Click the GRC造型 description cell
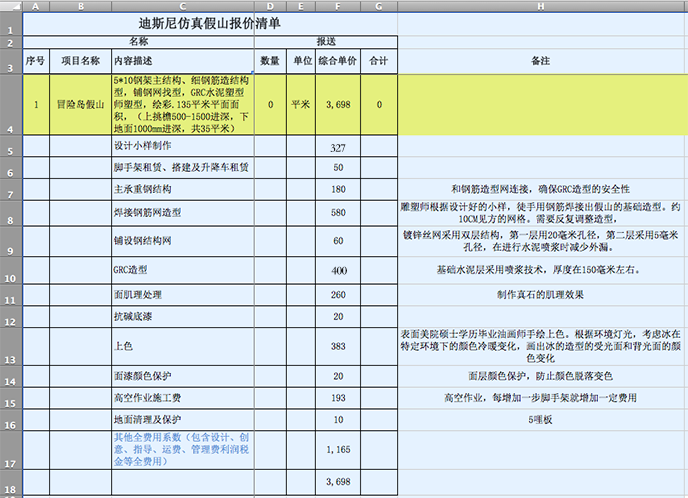 (181, 270)
